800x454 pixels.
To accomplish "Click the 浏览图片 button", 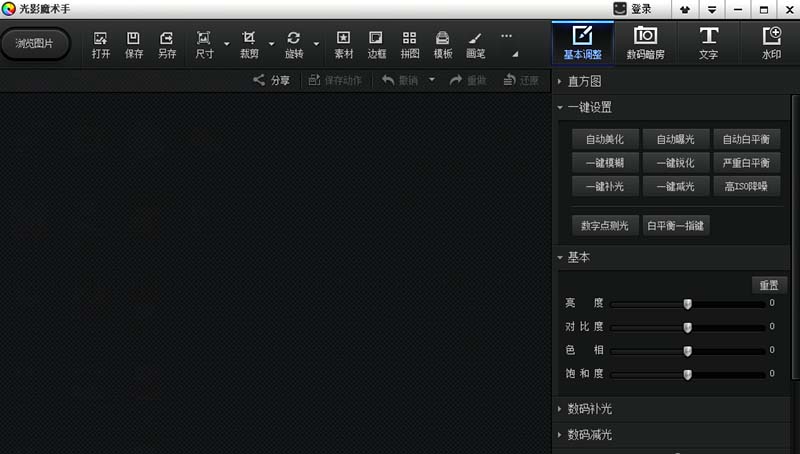I will click(35, 44).
